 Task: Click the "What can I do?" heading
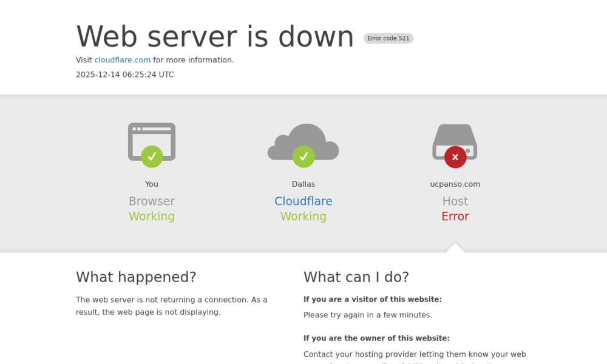coord(356,277)
